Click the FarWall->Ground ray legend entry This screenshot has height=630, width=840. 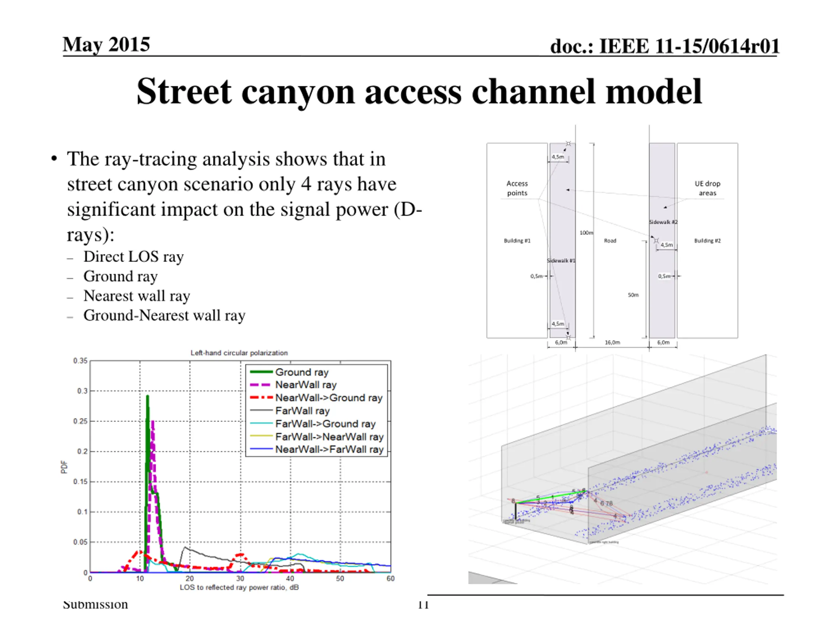tap(312, 423)
